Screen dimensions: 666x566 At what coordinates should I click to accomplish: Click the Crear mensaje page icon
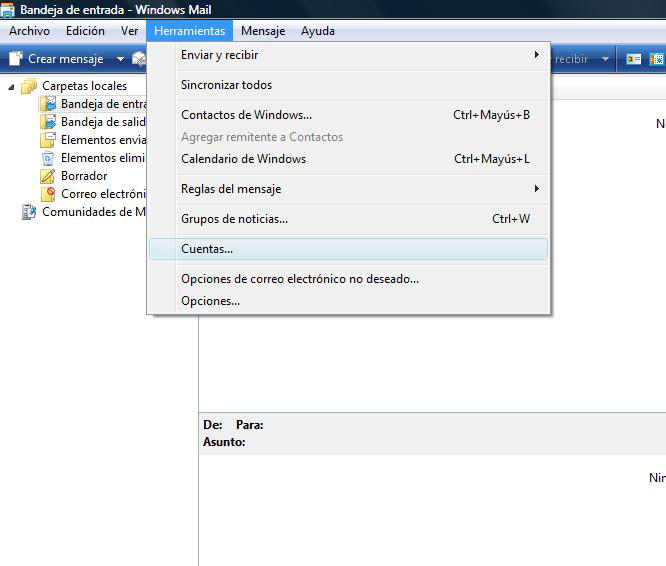pos(15,59)
